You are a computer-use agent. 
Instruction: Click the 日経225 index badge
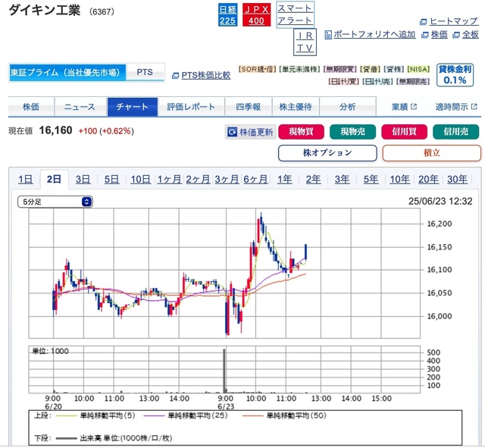[x=227, y=15]
